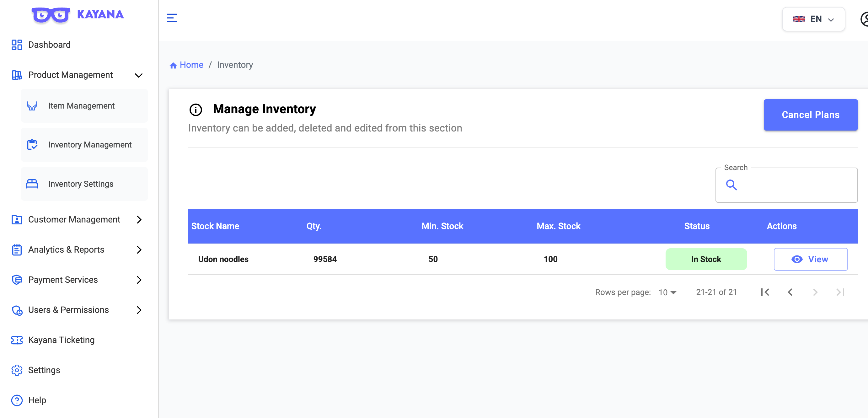The width and height of the screenshot is (868, 418).
Task: Open the EN language dropdown
Action: (813, 19)
